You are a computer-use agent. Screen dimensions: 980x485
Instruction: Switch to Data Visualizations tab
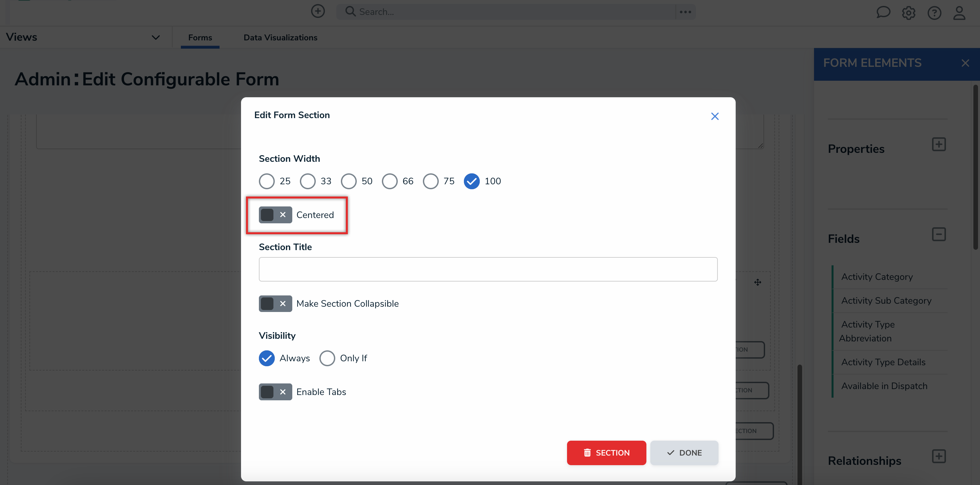pos(280,37)
